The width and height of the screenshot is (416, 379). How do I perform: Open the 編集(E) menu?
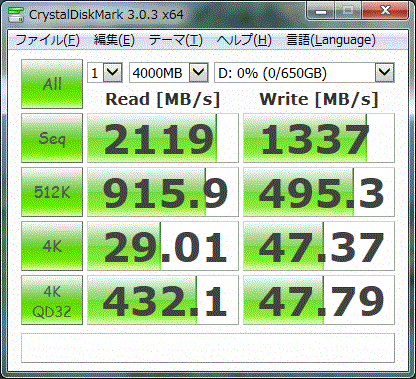tap(114, 40)
